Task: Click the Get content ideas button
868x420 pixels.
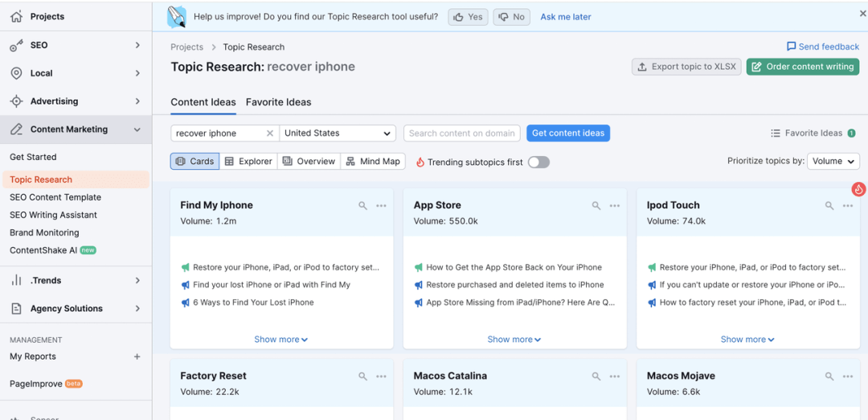Action: point(568,134)
